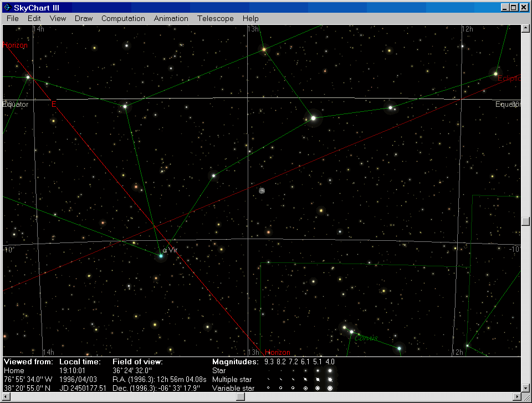Open the File menu
The image size is (532, 403).
pyautogui.click(x=13, y=18)
